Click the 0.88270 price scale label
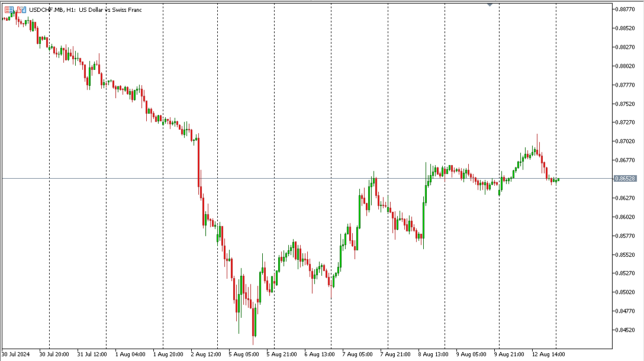Image resolution: width=644 pixels, height=361 pixels. 625,47
